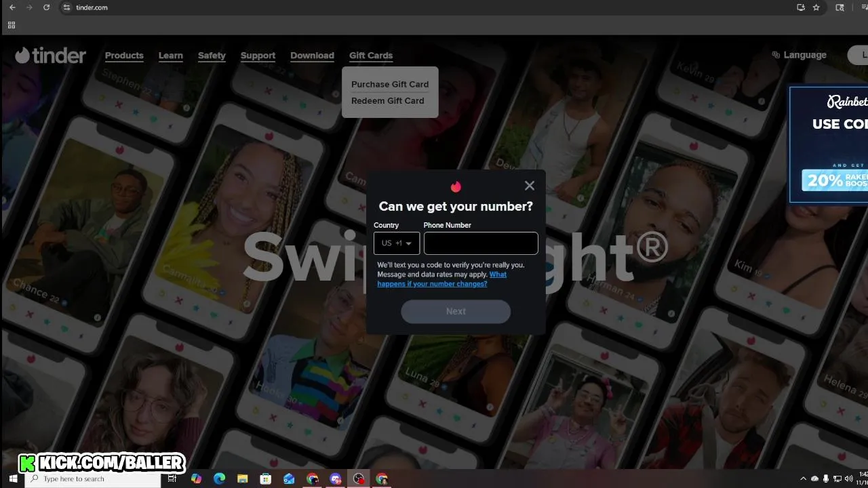Image resolution: width=868 pixels, height=488 pixels.
Task: Open the Gift Cards menu
Action: tap(371, 56)
